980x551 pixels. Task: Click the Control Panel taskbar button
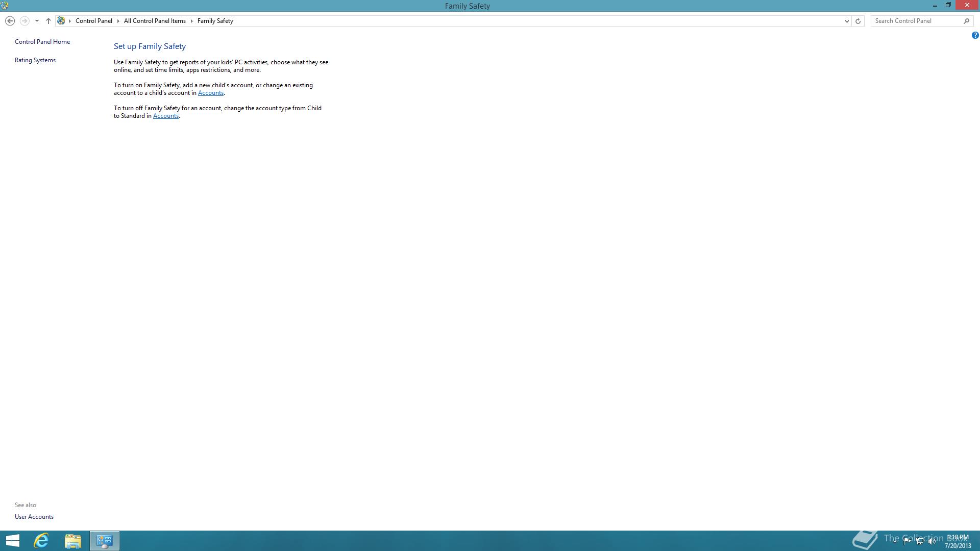105,541
